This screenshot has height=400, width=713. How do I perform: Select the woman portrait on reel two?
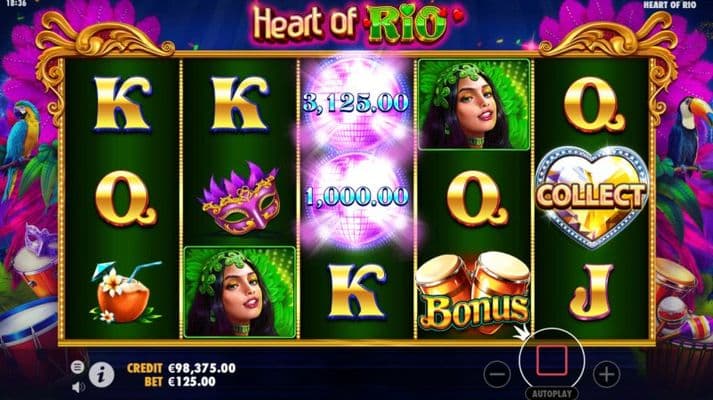[x=240, y=292]
